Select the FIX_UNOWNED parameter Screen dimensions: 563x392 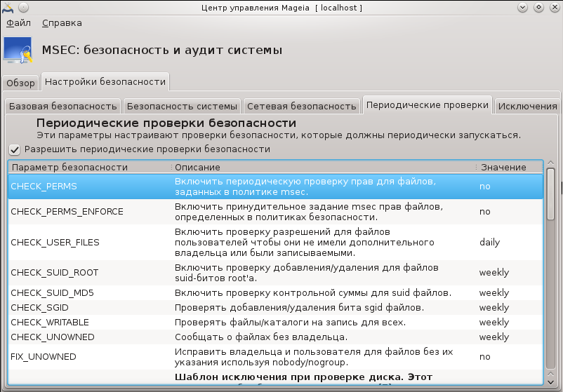tap(44, 357)
